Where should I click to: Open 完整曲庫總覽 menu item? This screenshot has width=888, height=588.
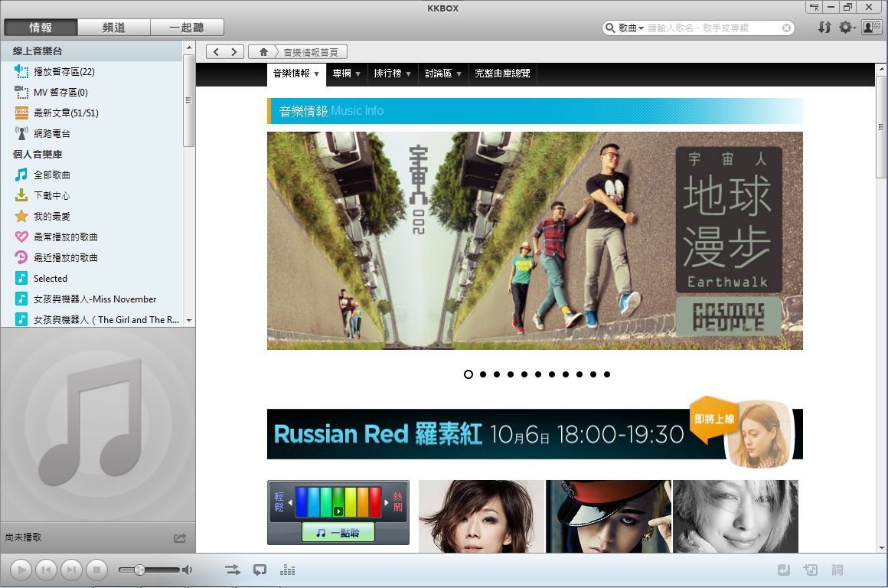point(502,73)
